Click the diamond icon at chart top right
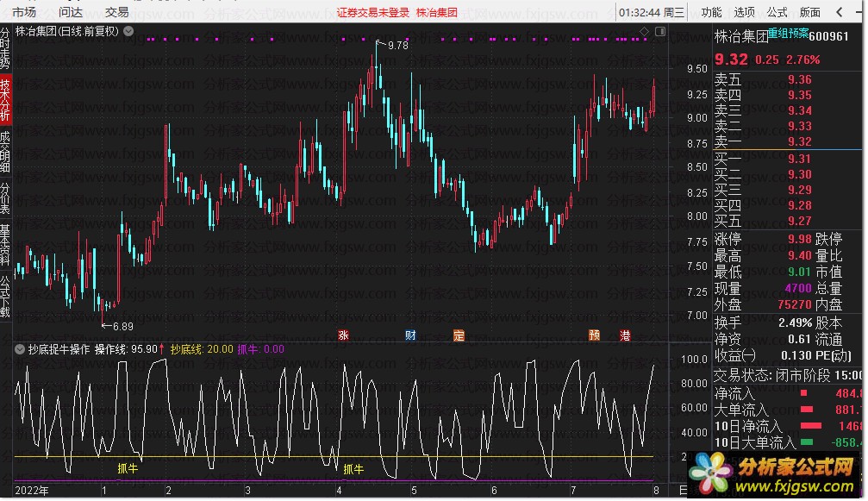Image resolution: width=868 pixels, height=501 pixels. tap(644, 32)
